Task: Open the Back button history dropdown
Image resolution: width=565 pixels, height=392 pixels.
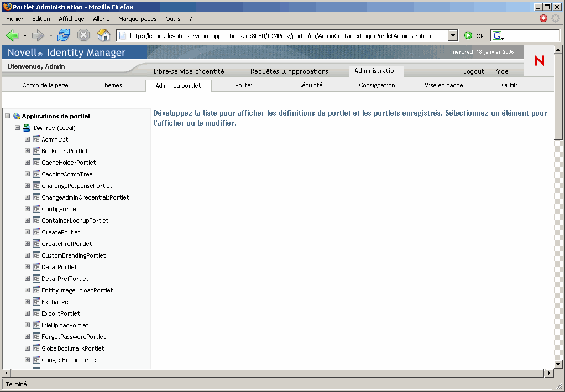Action: point(25,35)
